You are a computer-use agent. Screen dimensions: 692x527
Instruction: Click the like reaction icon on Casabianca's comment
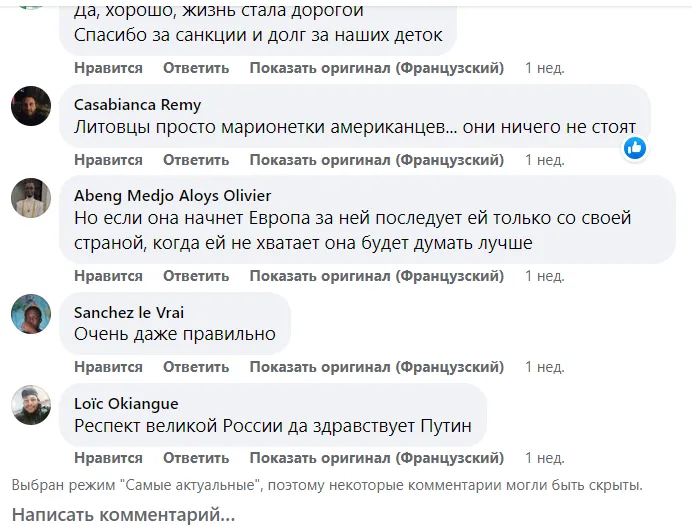click(x=634, y=148)
